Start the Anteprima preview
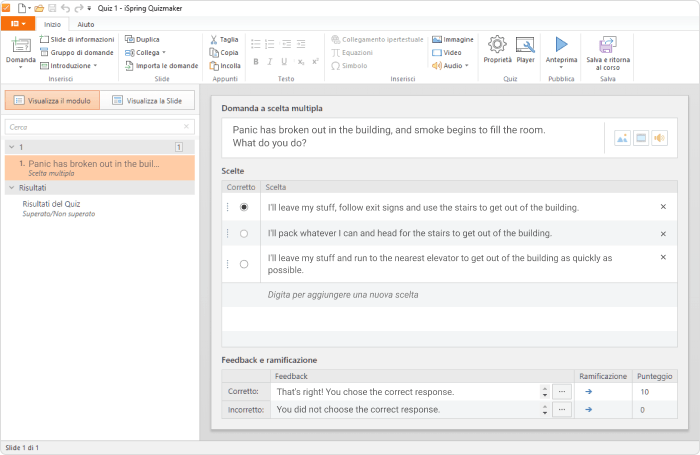 coord(561,48)
